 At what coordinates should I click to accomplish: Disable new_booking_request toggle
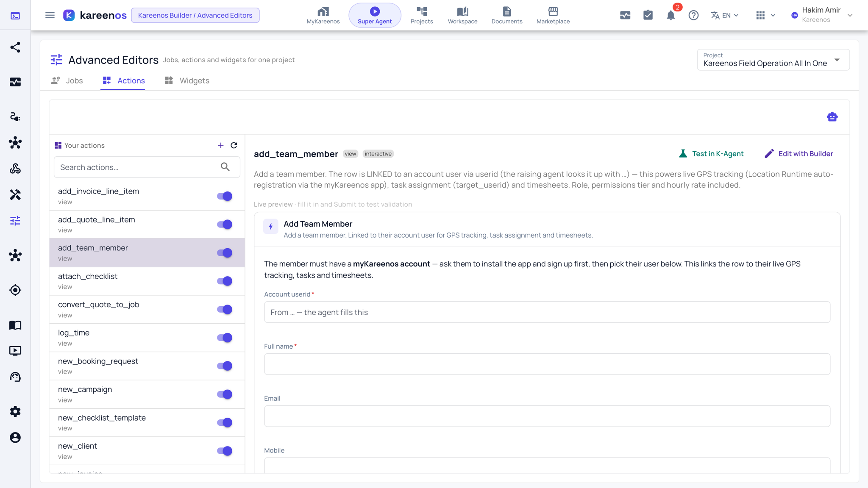coord(225,366)
